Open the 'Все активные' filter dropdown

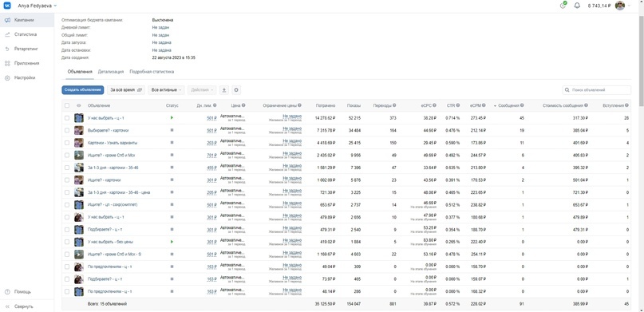tap(166, 90)
